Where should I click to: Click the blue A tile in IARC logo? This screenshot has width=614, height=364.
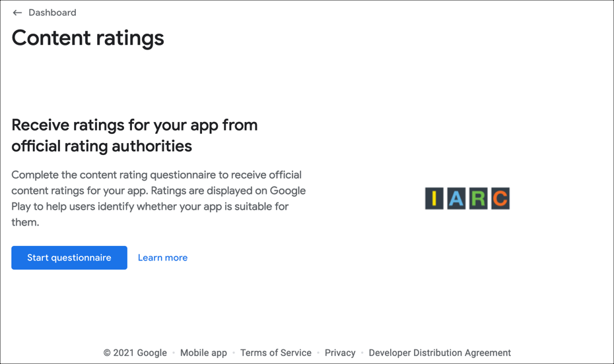(x=456, y=198)
